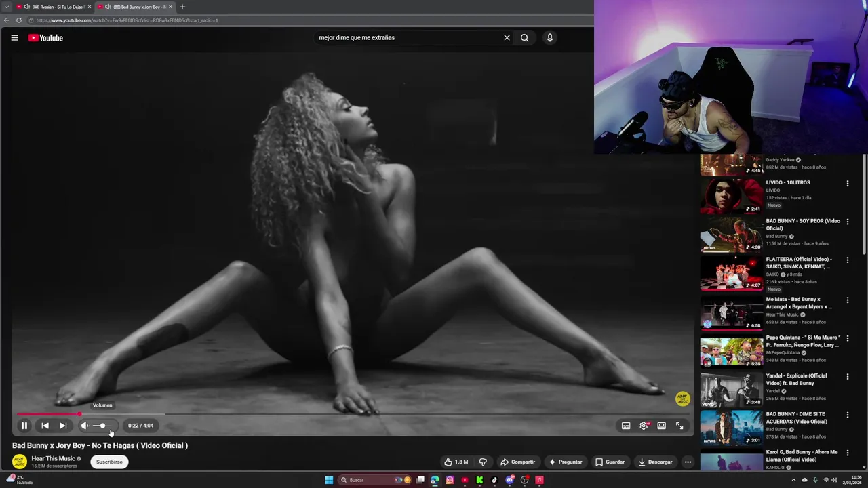Start voice search with microphone icon
The height and width of the screenshot is (488, 868).
click(550, 38)
